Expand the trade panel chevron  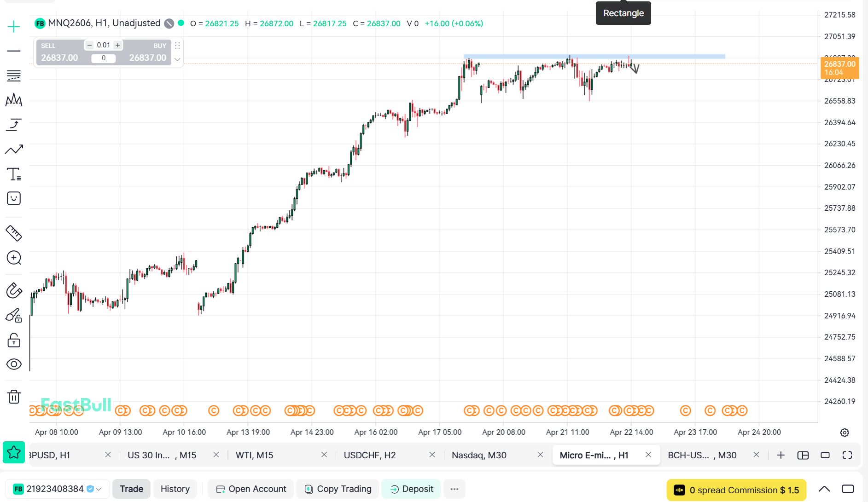(x=177, y=59)
